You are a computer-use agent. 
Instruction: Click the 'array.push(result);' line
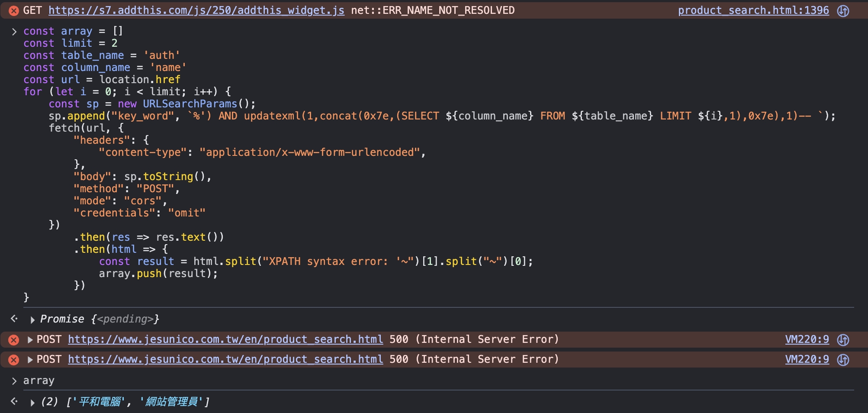[158, 274]
